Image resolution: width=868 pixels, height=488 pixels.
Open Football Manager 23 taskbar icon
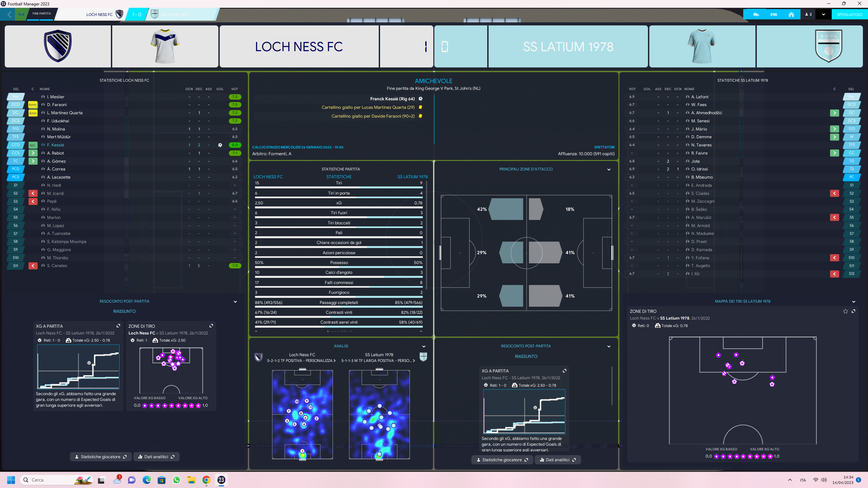(221, 480)
